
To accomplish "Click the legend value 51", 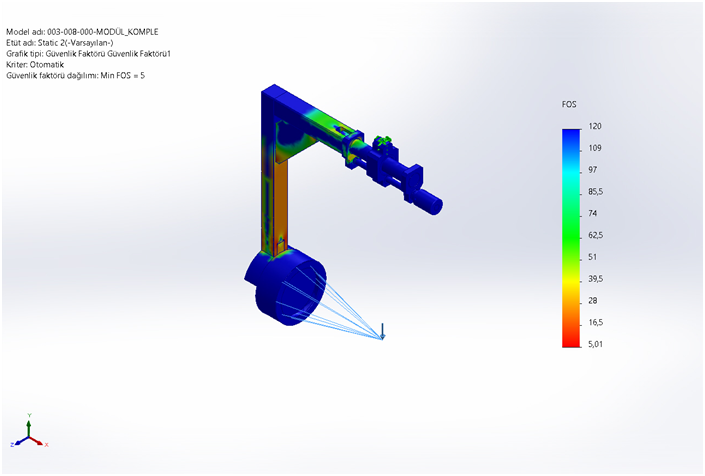I will [x=593, y=257].
